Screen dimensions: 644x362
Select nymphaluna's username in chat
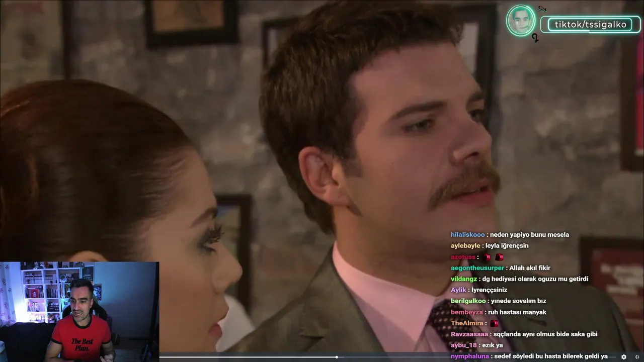(470, 356)
